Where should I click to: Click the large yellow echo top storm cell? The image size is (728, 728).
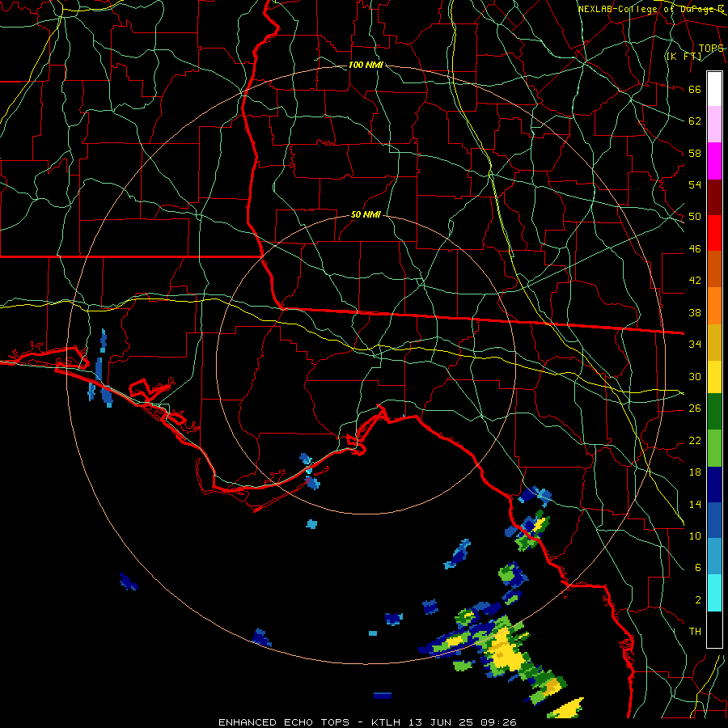tap(507, 651)
